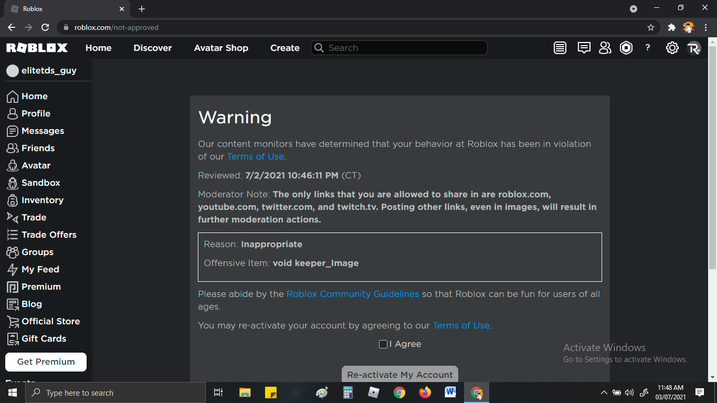Open the Windows notification center
The width and height of the screenshot is (717, 403).
tap(700, 392)
